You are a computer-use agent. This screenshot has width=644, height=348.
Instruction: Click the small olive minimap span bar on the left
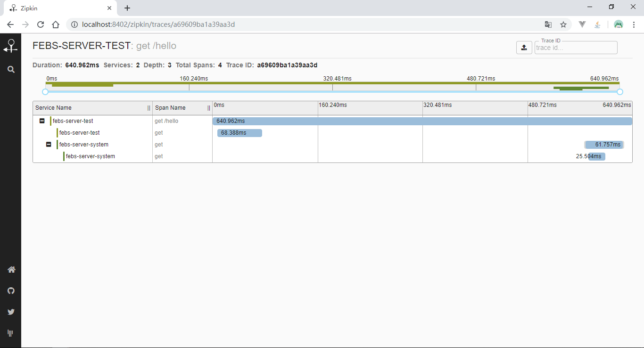point(83,85)
